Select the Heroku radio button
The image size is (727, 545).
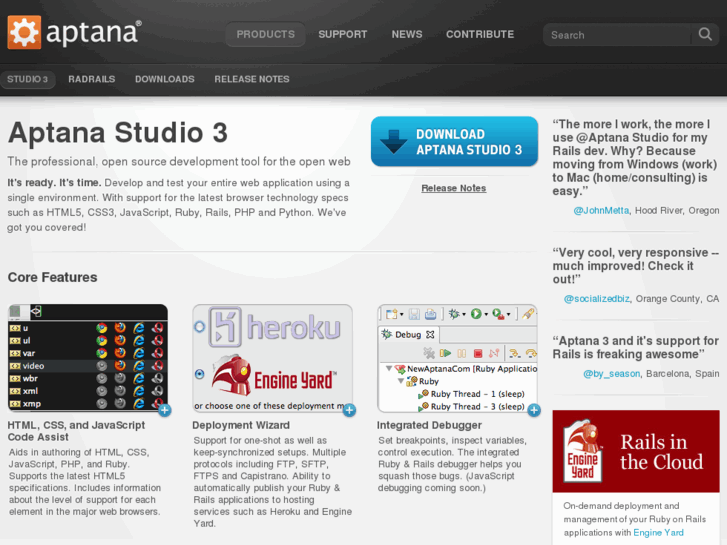tap(199, 327)
